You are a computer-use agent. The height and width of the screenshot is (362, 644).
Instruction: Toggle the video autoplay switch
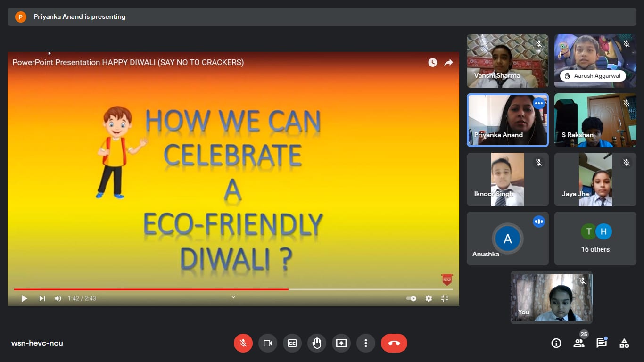pos(411,298)
